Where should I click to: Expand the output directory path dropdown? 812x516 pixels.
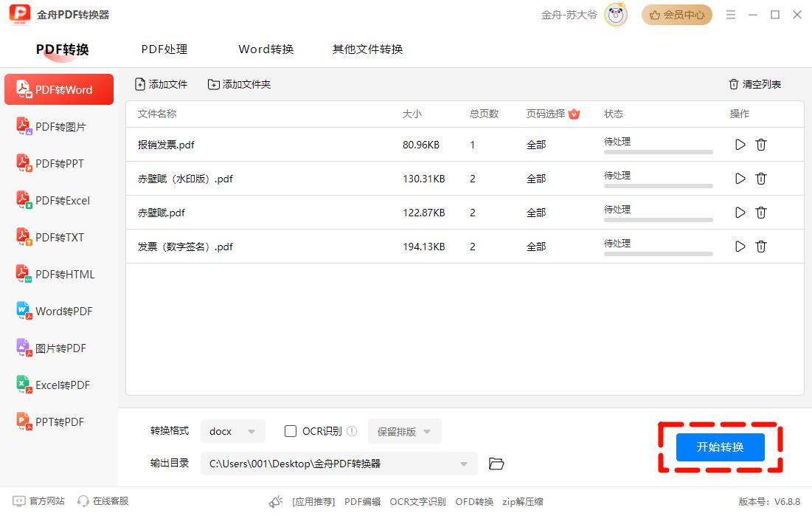point(464,464)
